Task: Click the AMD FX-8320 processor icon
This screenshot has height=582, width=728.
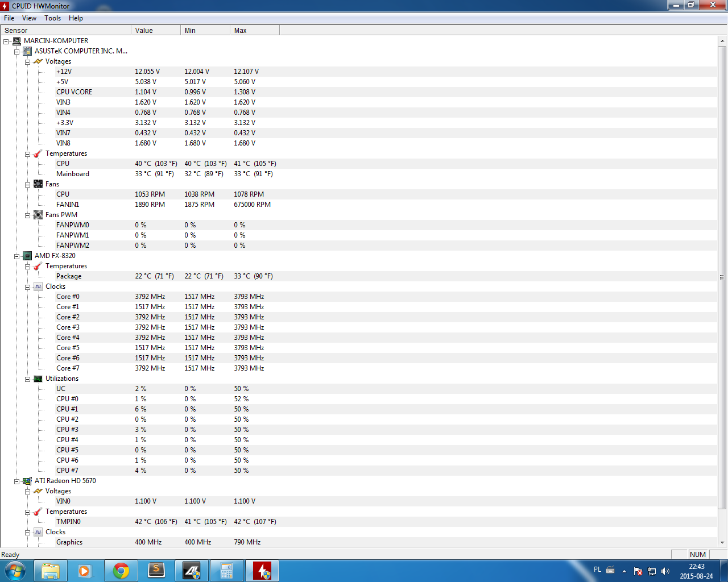Action: (x=27, y=256)
